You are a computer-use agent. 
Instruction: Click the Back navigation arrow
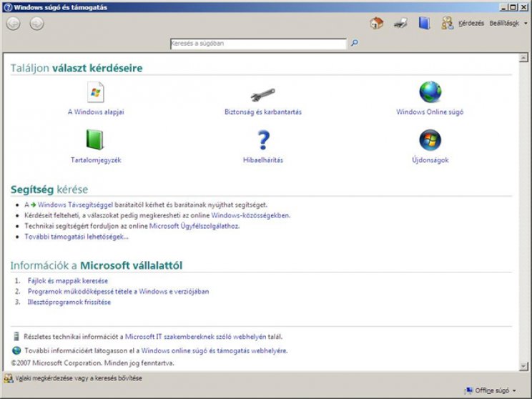coord(14,24)
